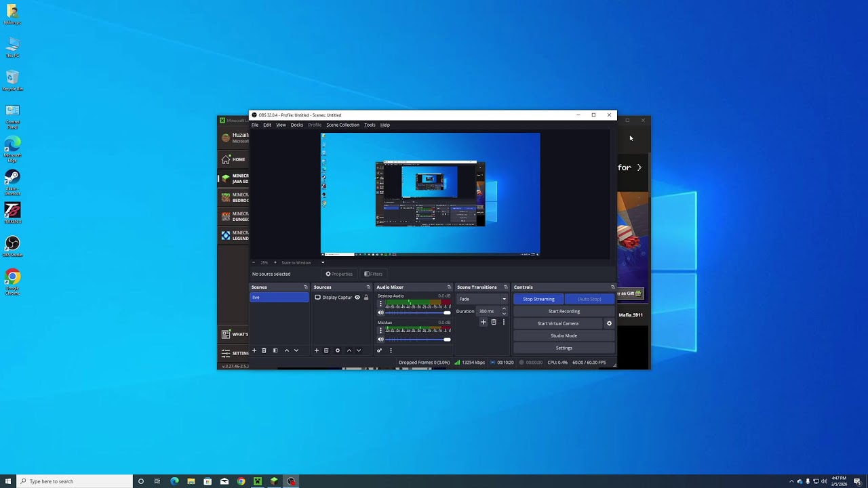Mute Desktop Audio speaker icon
Viewport: 868px width, 488px height.
(380, 312)
